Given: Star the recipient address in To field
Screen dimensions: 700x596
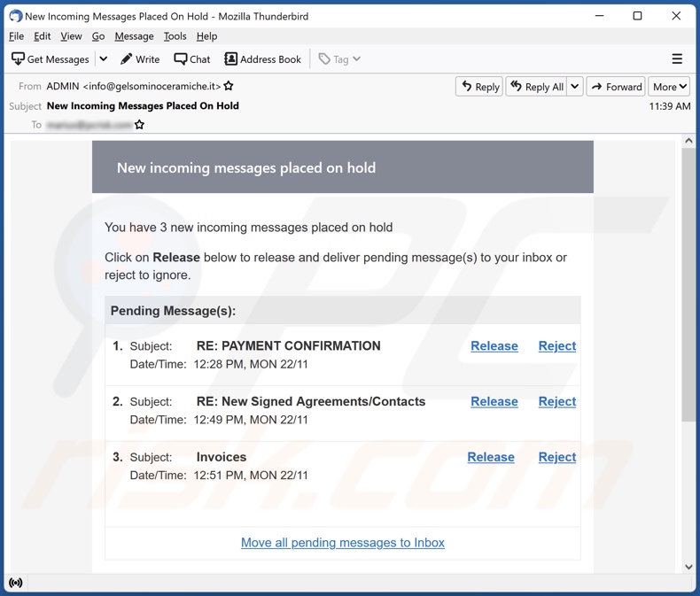Looking at the screenshot, I should (139, 125).
